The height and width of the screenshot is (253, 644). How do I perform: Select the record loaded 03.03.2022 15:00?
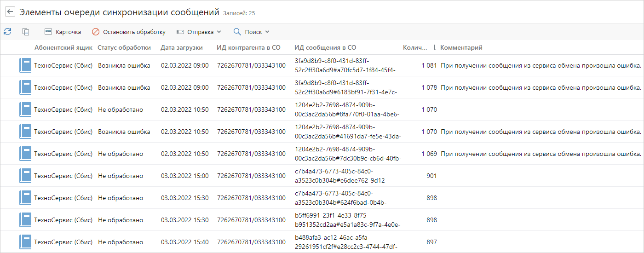184,176
